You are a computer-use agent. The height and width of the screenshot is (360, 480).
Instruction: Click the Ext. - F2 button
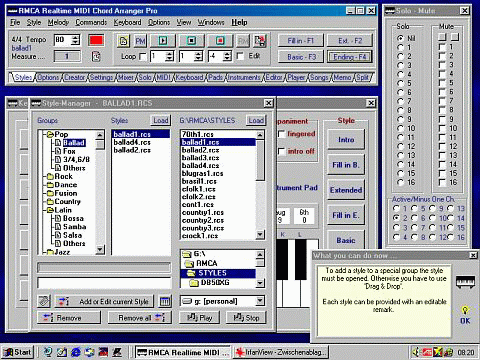point(350,41)
